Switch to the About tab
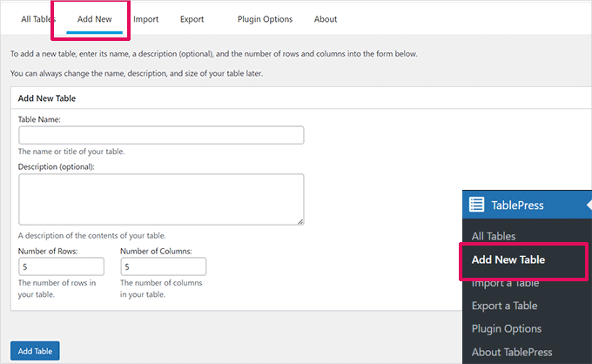 [325, 19]
